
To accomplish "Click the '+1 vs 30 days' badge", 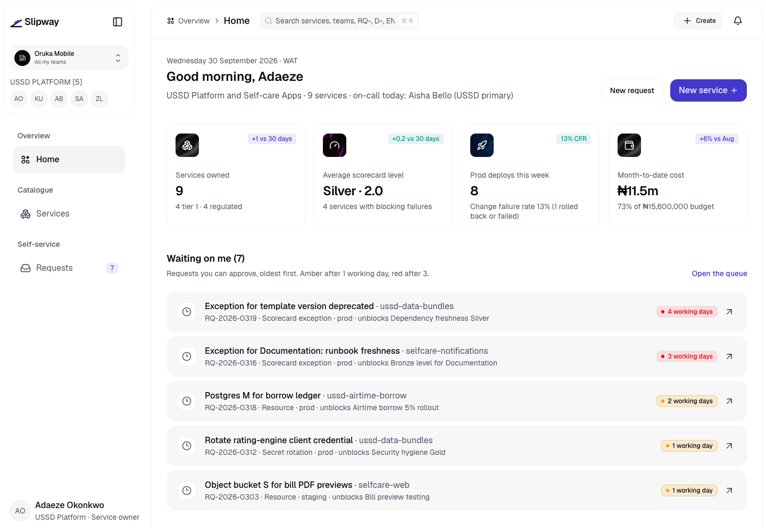I will (272, 139).
